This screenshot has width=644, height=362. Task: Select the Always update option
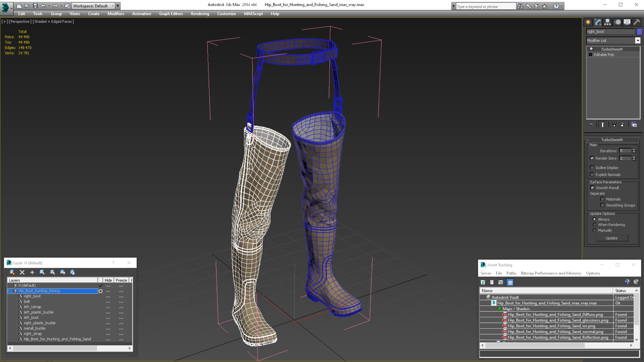[594, 219]
